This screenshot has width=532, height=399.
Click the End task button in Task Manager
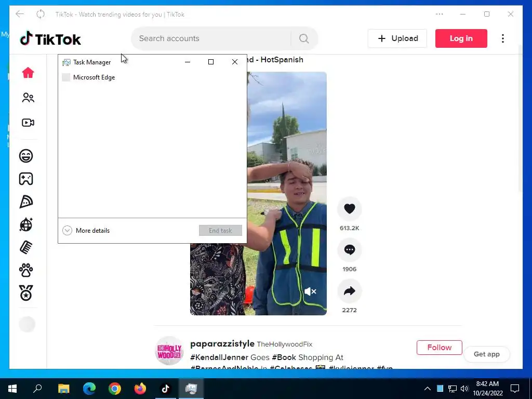click(220, 230)
